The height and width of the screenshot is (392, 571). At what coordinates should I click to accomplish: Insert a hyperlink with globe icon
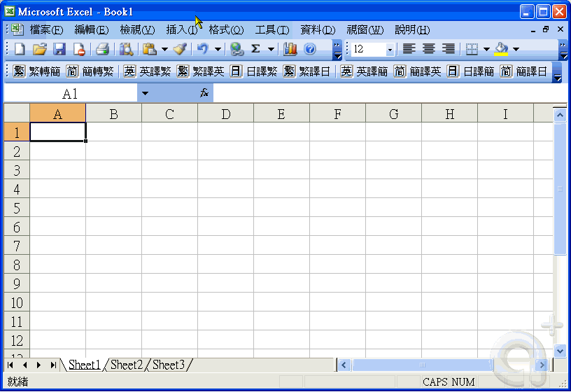pyautogui.click(x=237, y=49)
